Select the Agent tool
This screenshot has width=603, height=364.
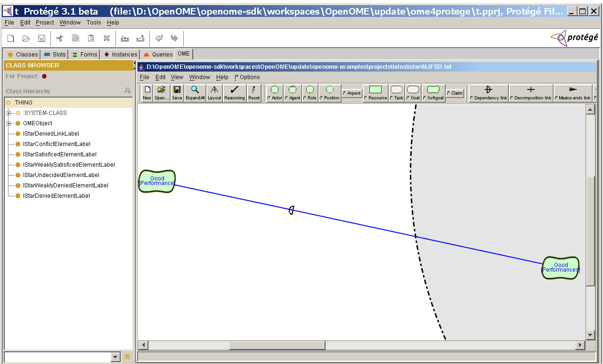pos(293,92)
